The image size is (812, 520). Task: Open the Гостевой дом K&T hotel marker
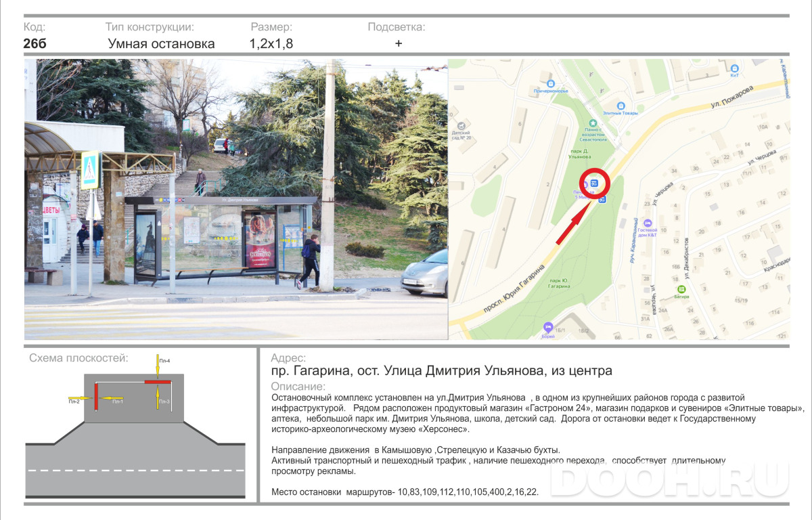(x=648, y=223)
